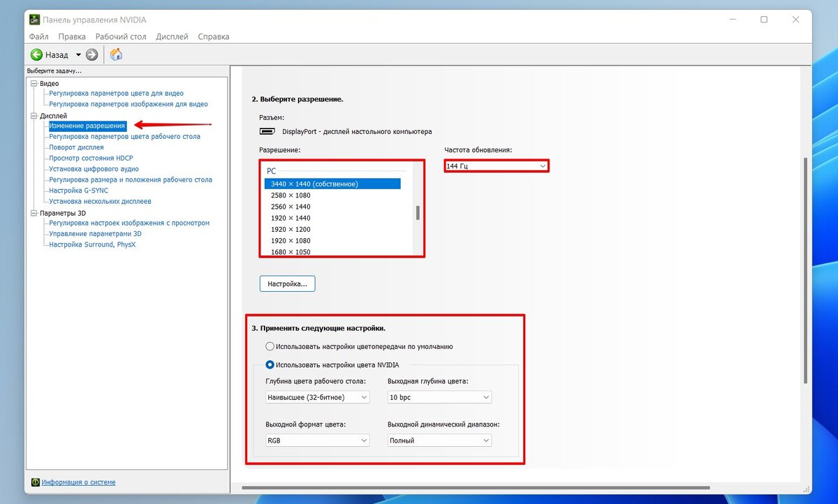Click the DisplayPort connector icon
The width and height of the screenshot is (838, 504).
[267, 131]
